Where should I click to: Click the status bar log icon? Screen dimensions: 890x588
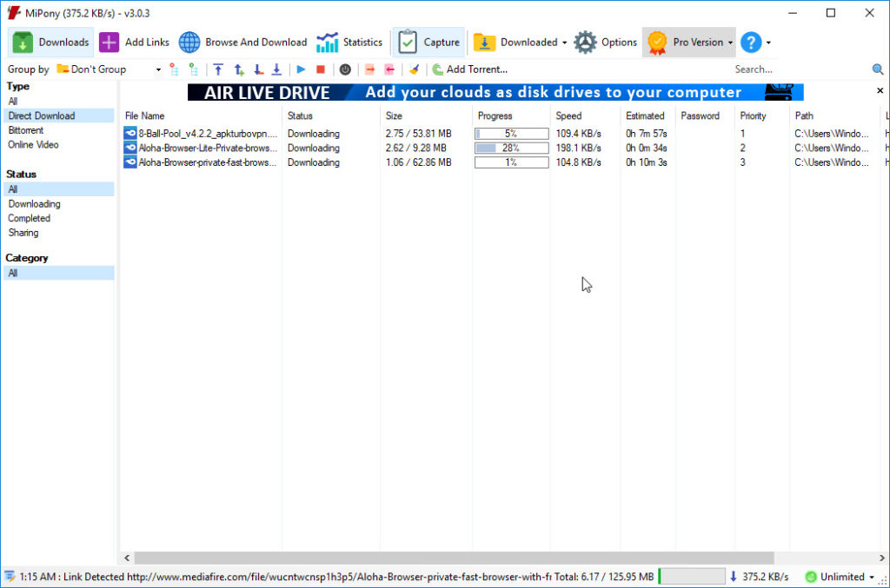[x=10, y=577]
